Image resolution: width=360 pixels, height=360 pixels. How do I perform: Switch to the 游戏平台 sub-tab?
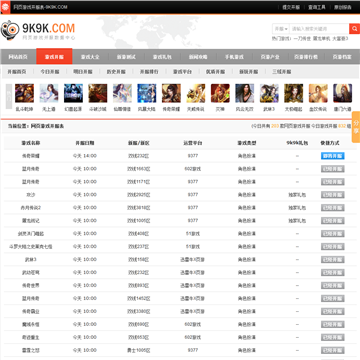[x=182, y=72]
